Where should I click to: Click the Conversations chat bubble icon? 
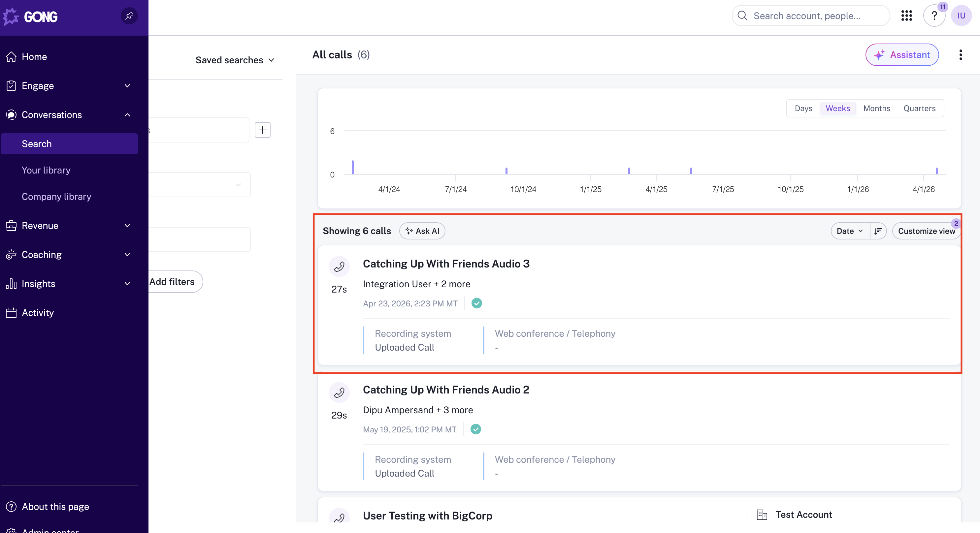12,115
